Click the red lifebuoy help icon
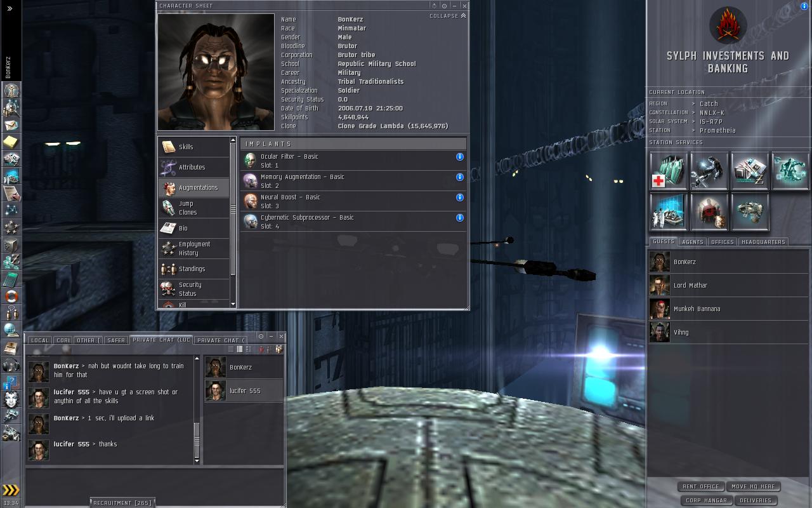Screen dimensions: 812x508 click(x=11, y=296)
